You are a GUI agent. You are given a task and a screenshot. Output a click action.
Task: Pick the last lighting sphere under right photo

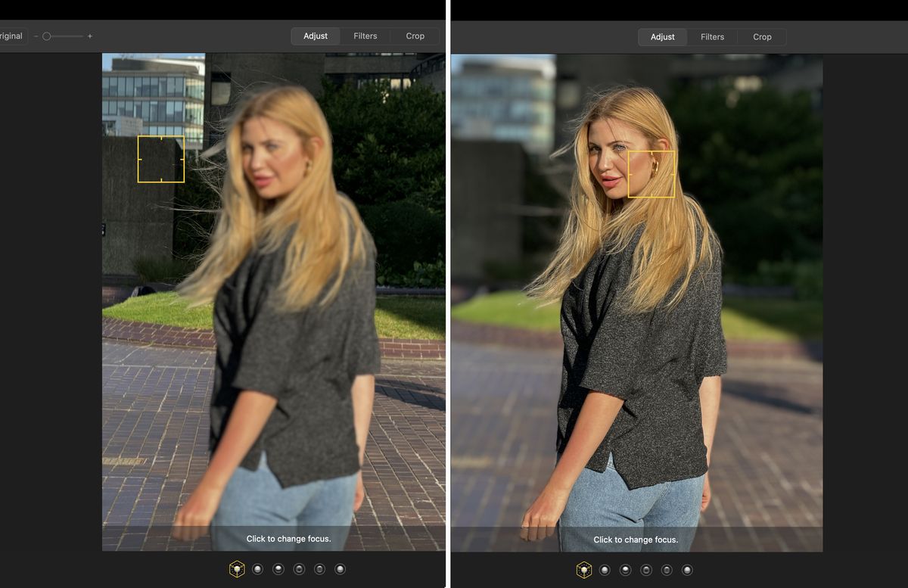pos(688,569)
